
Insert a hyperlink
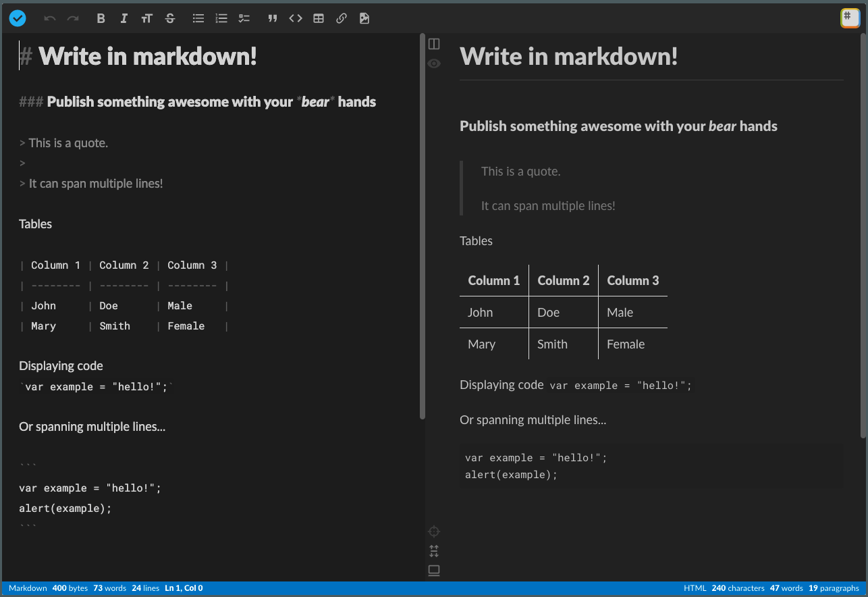coord(342,18)
